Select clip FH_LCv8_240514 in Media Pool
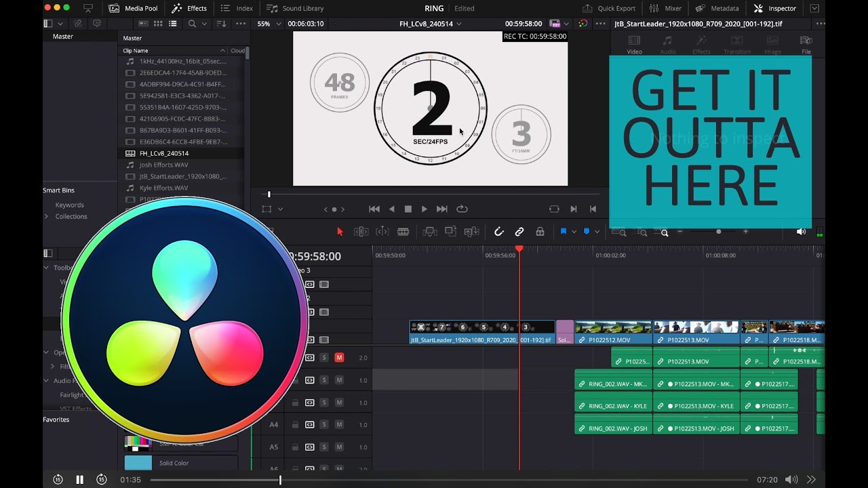This screenshot has width=868, height=488. coord(182,153)
